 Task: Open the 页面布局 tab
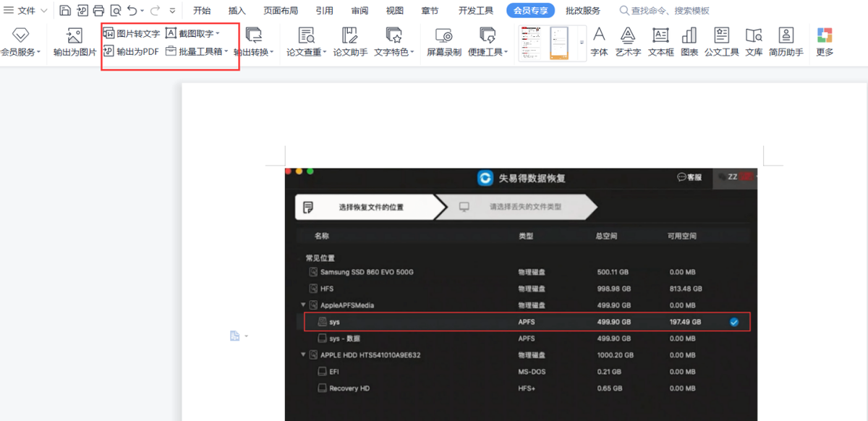click(x=281, y=10)
